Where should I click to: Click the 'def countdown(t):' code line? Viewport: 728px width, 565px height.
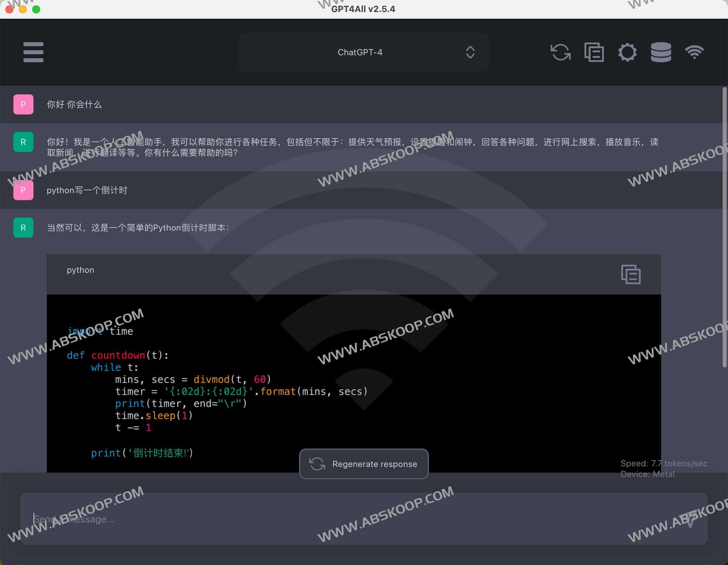(x=118, y=355)
